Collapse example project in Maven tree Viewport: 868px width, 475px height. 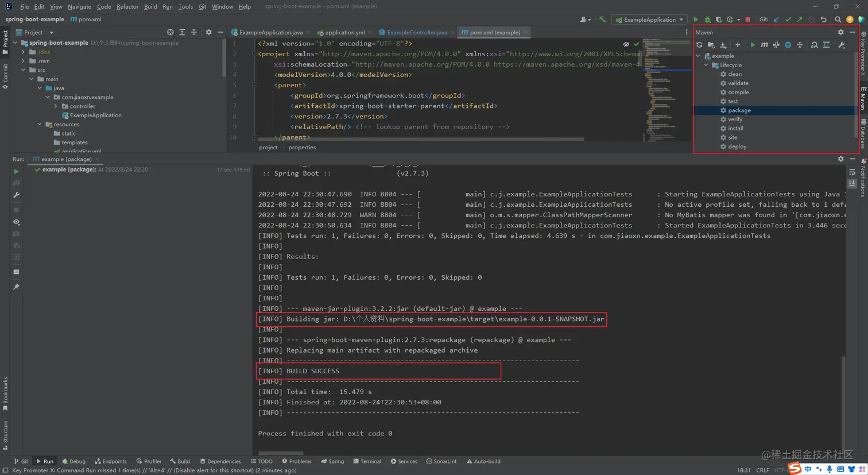point(698,56)
